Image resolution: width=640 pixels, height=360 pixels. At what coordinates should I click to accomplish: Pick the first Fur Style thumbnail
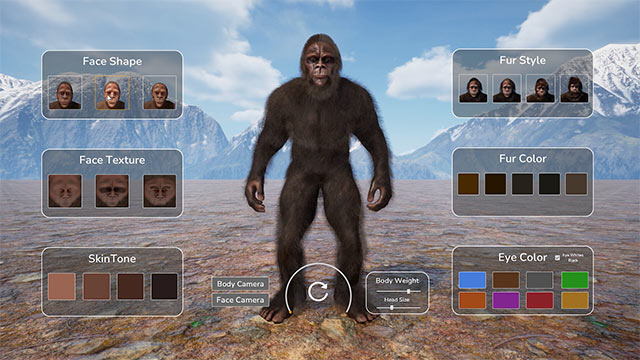pos(473,88)
